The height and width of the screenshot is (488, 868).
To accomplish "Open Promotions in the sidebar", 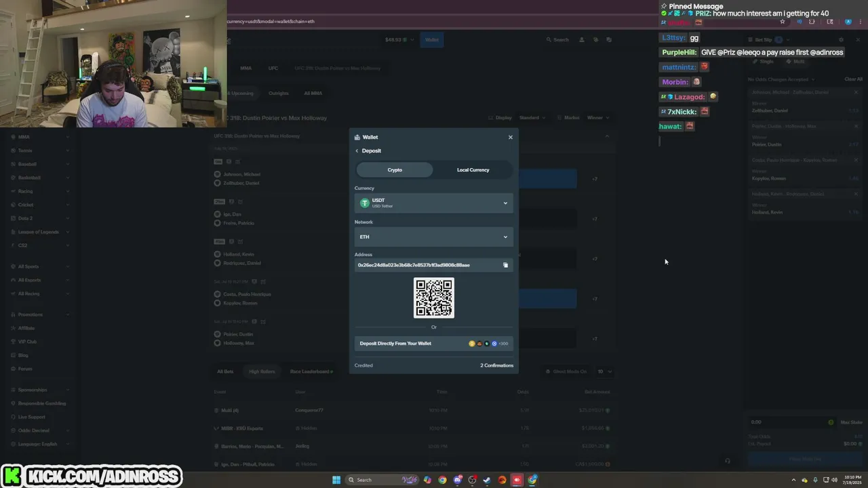I will click(x=30, y=314).
